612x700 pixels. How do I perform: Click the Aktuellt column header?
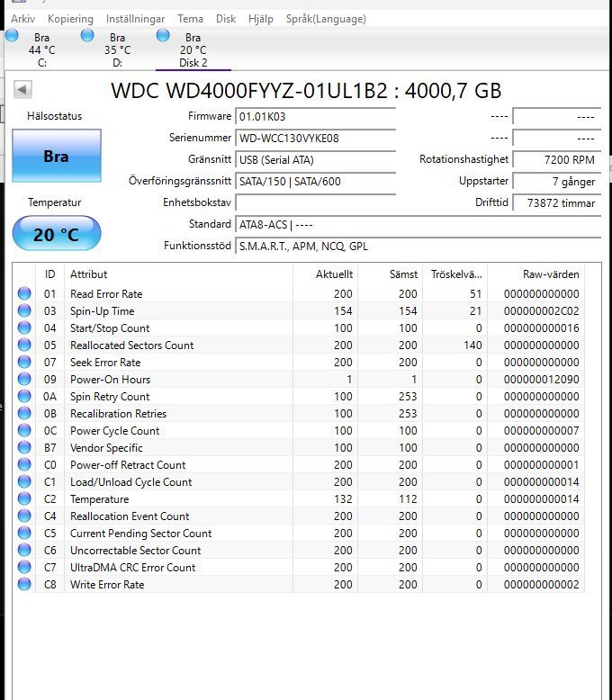point(326,274)
